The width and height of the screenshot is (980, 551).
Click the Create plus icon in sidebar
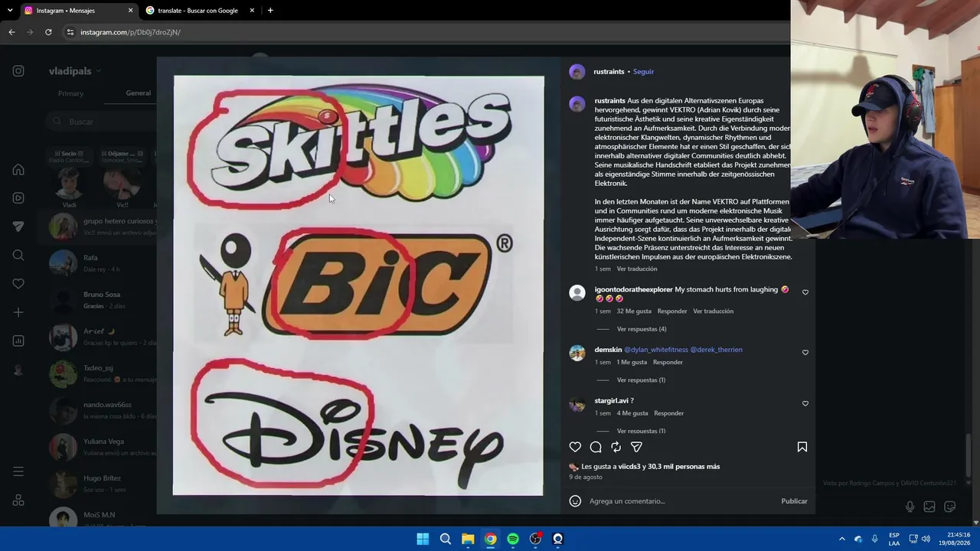(18, 312)
